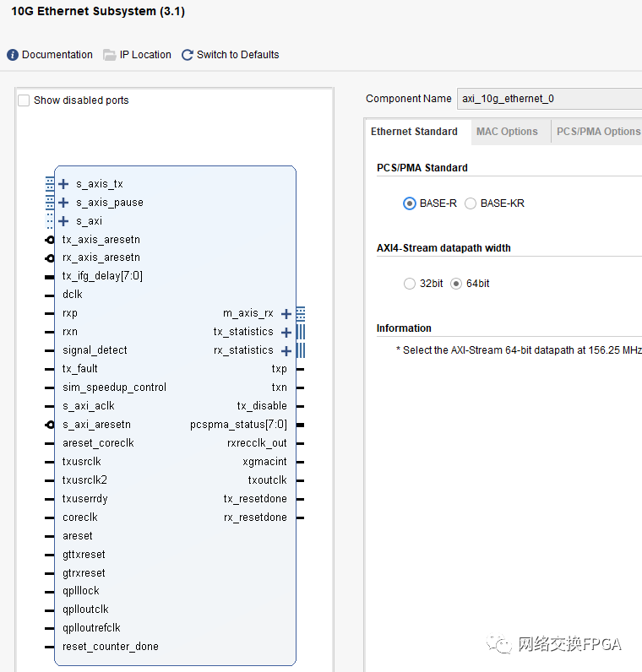Screen dimensions: 642x672
Task: Switch to the Ethernet Standard tab
Action: coord(414,132)
